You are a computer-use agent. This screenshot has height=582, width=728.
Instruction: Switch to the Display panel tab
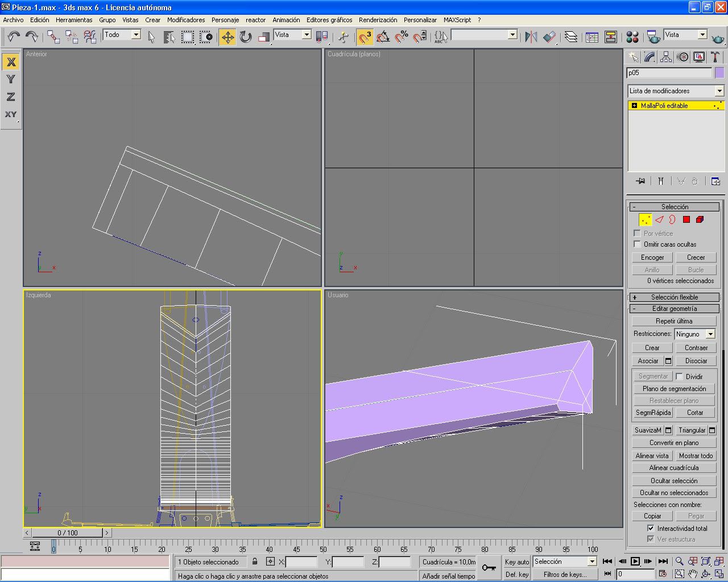coord(699,57)
